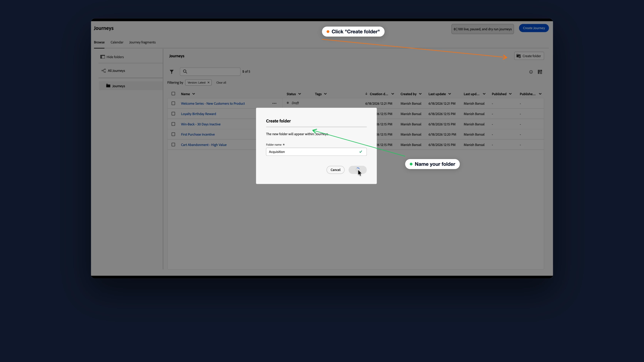This screenshot has width=644, height=362.
Task: Open First Purchase Incentive journey
Action: (198, 135)
